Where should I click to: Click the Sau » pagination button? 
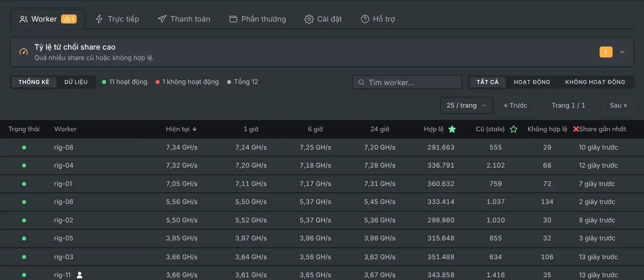[x=619, y=106]
